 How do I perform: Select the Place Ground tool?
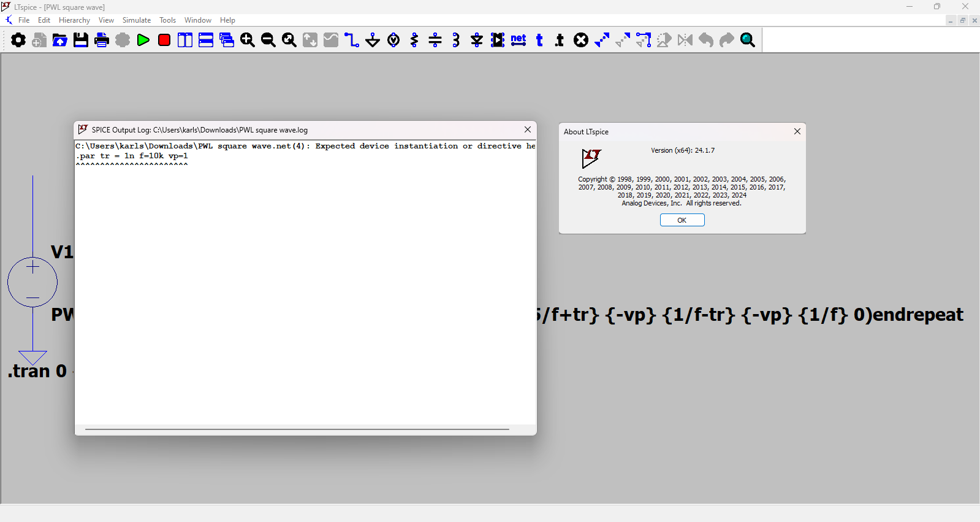(x=373, y=40)
